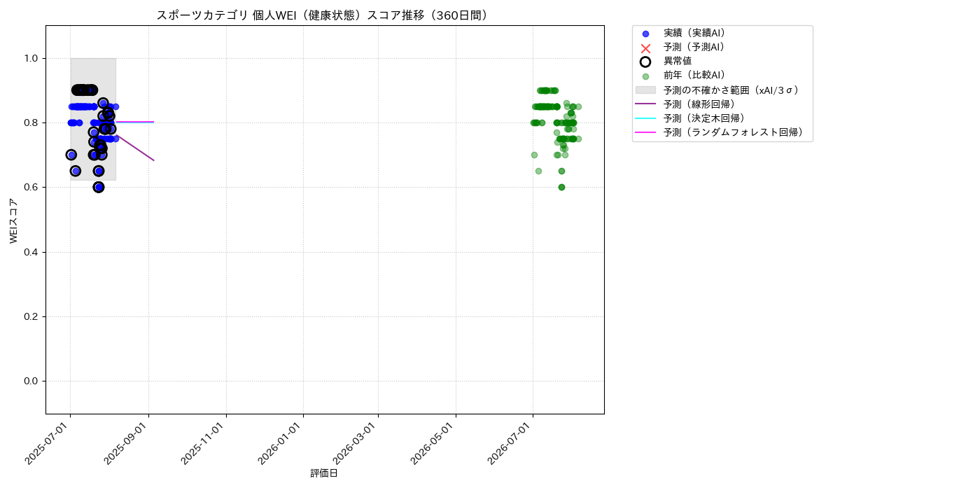Click the red X 予測 legend marker

coord(645,48)
